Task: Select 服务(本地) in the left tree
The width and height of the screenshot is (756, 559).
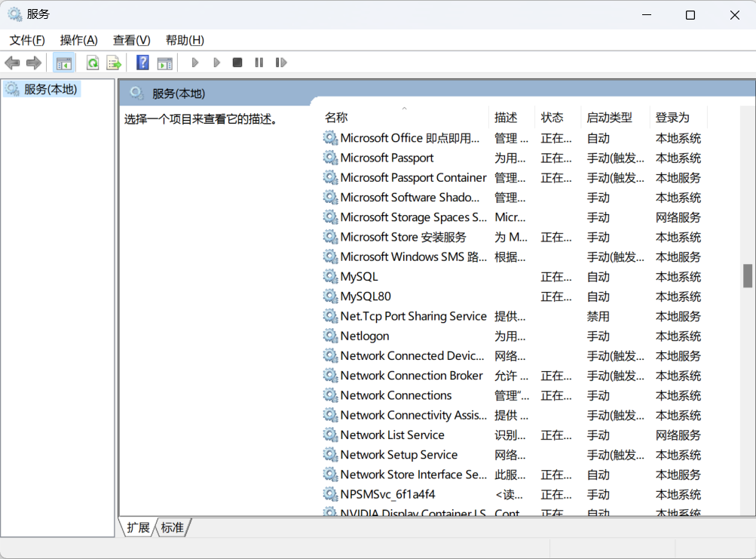Action: (50, 88)
